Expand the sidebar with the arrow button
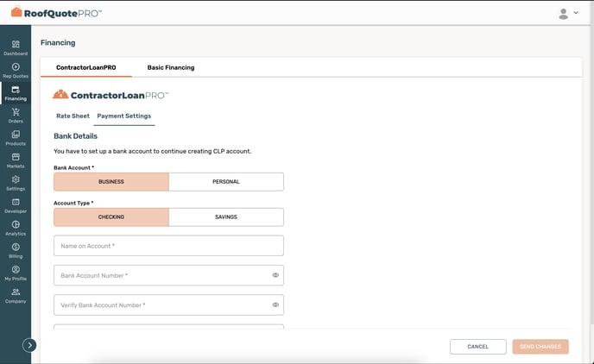Screen dimensions: 594x364 (29, 345)
